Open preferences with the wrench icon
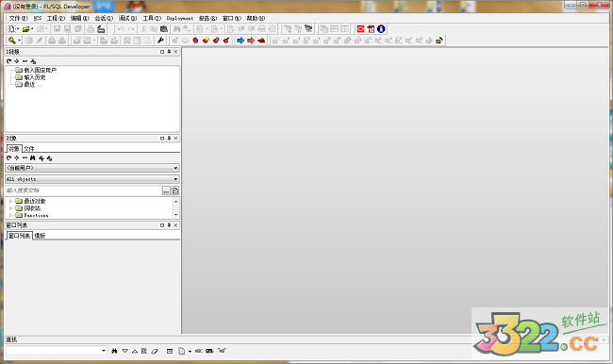The height and width of the screenshot is (364, 613). pos(160,41)
